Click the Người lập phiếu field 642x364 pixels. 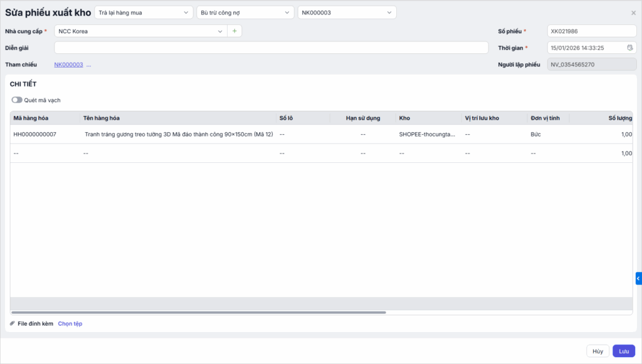coord(592,65)
